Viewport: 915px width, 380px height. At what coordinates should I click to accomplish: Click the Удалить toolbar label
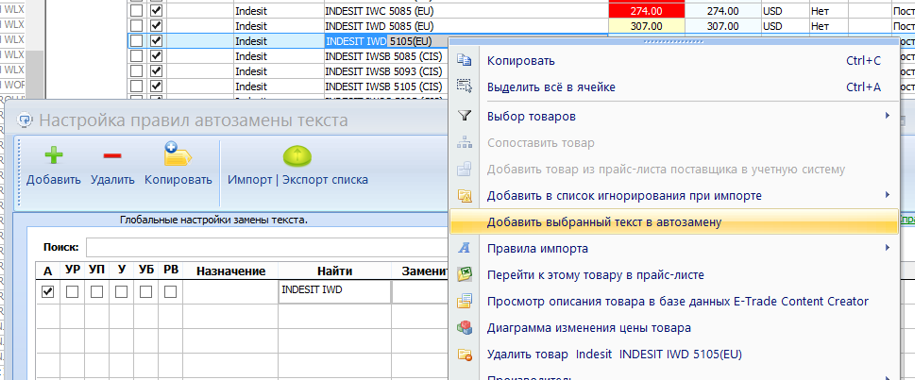[x=113, y=180]
